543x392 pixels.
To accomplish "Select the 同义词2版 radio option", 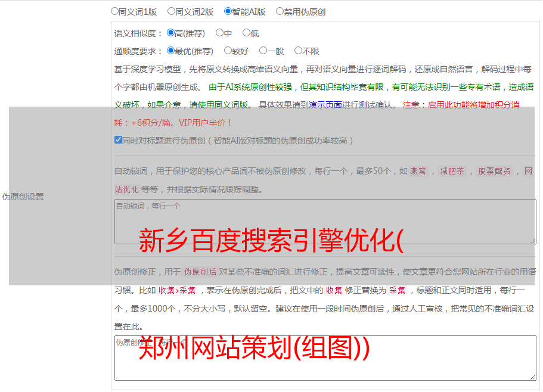I will (x=171, y=11).
